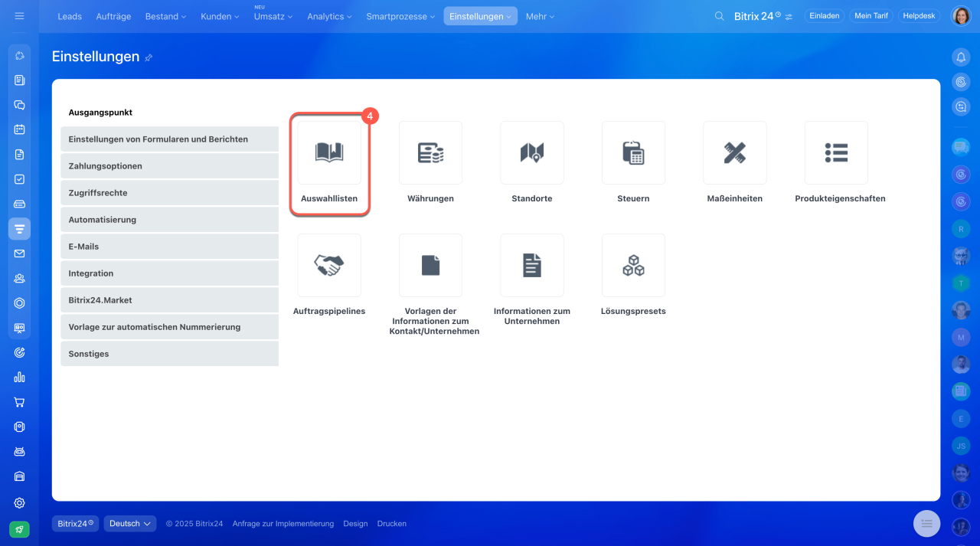Open the target goal icon in left sidebar
980x546 pixels.
click(x=20, y=352)
